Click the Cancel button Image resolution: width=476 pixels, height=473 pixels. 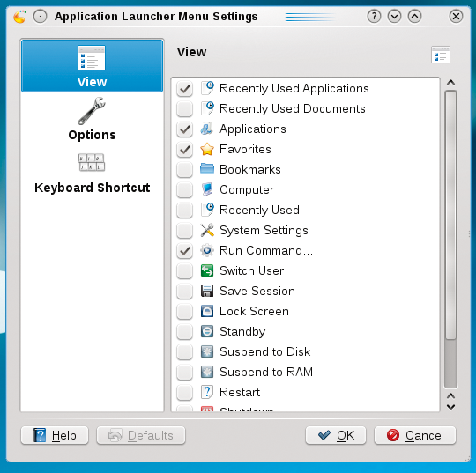coord(415,435)
